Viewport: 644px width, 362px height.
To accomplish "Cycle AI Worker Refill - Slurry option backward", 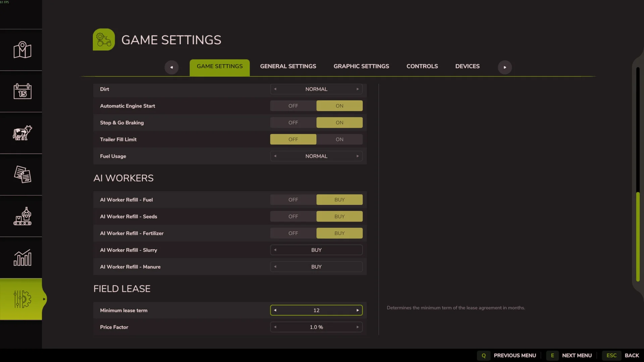I will click(275, 250).
